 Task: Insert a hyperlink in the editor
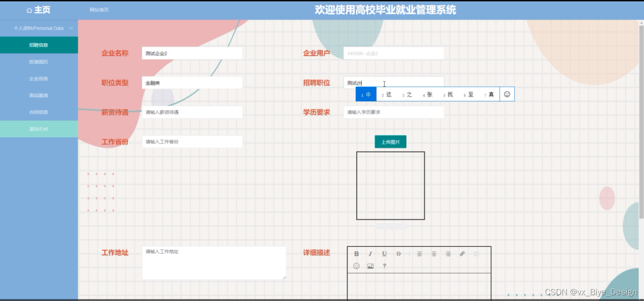462,254
